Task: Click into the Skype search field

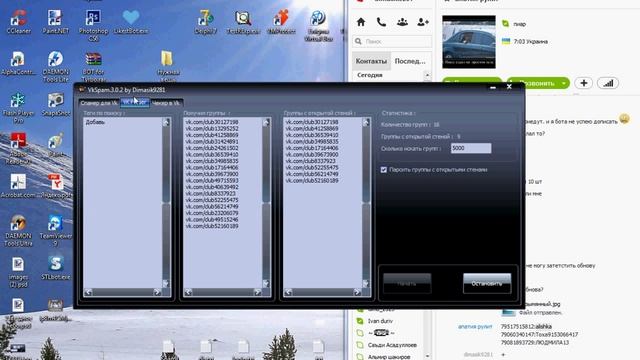Action: point(392,41)
